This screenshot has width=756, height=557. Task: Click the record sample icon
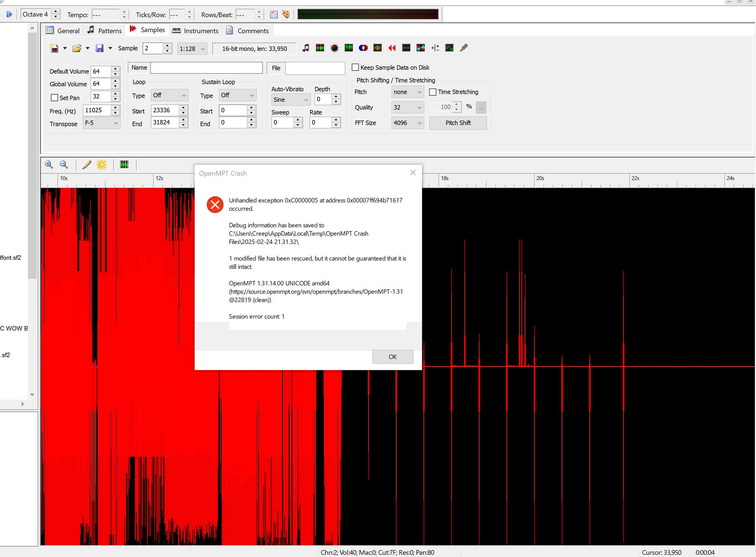coord(334,48)
